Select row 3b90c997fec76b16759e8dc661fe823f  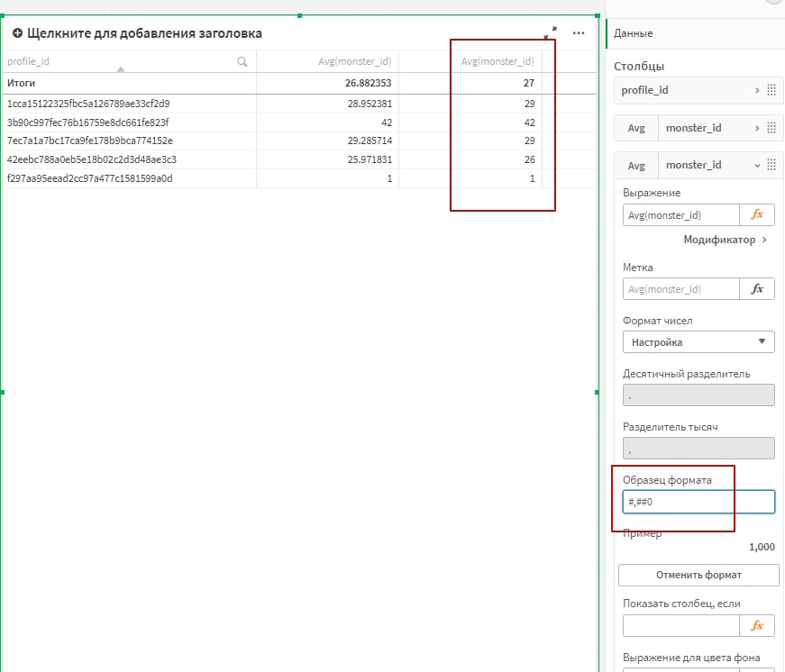coord(87,123)
